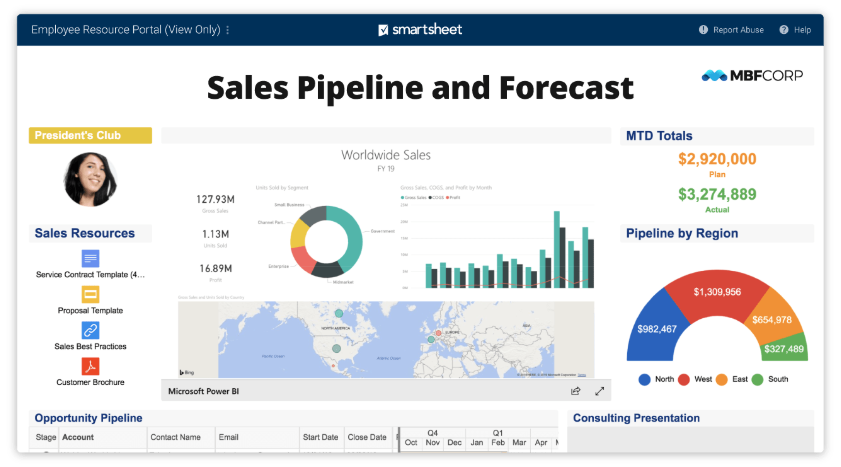
Task: Click the 127.93M gross sales value
Action: [x=215, y=199]
